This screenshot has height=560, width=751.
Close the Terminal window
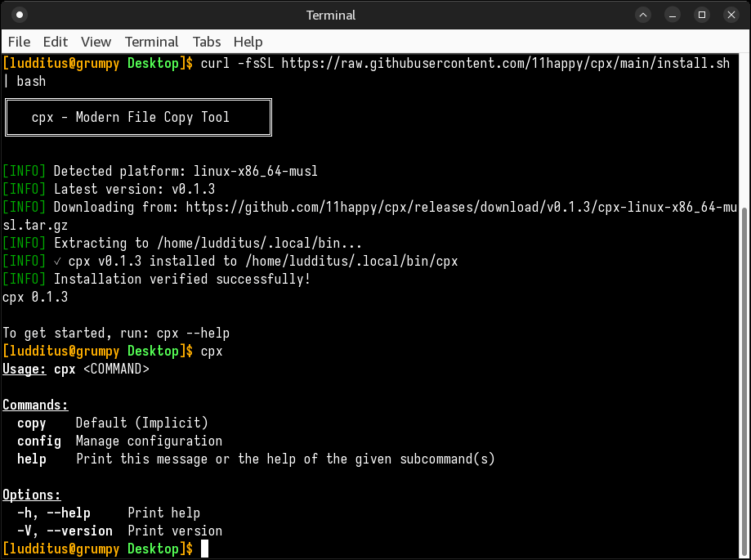tap(730, 15)
